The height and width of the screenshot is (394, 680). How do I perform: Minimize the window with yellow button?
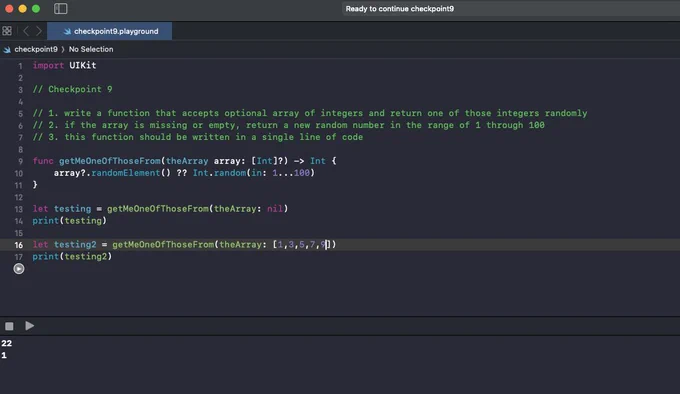23,8
